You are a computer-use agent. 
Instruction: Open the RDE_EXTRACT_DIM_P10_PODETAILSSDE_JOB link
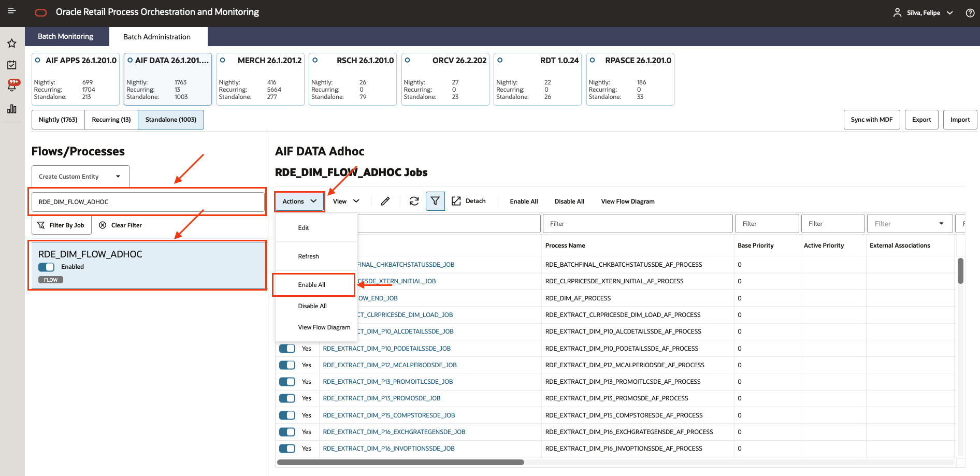[x=387, y=349]
